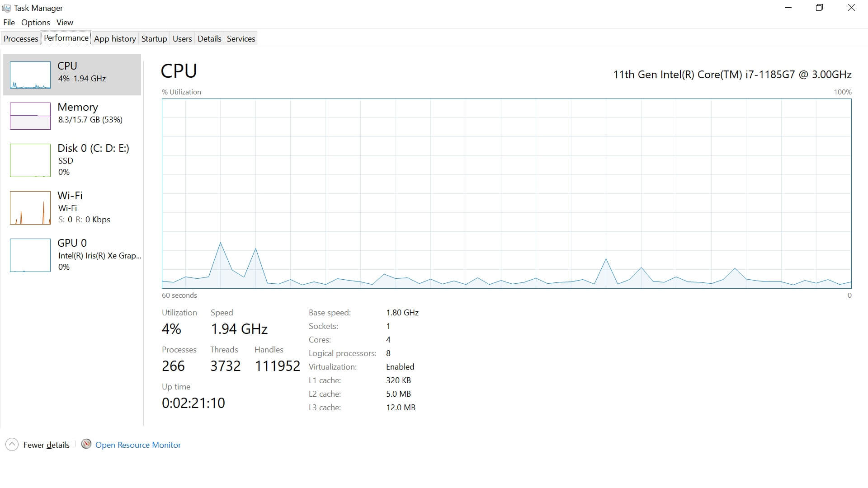Switch to the Users tab
The height and width of the screenshot is (488, 868).
tap(182, 39)
